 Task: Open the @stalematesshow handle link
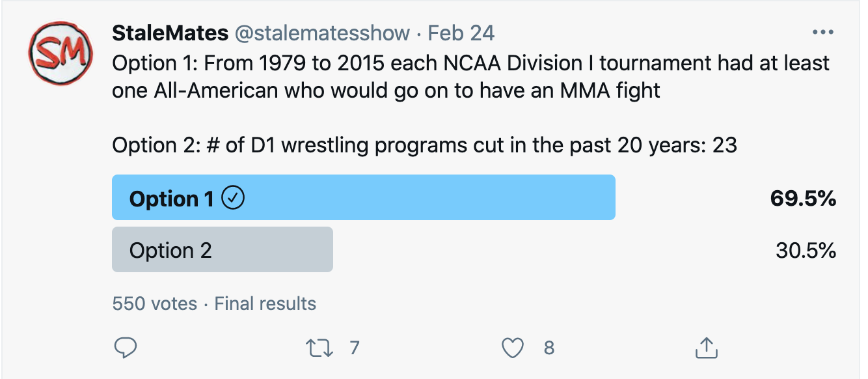[322, 33]
